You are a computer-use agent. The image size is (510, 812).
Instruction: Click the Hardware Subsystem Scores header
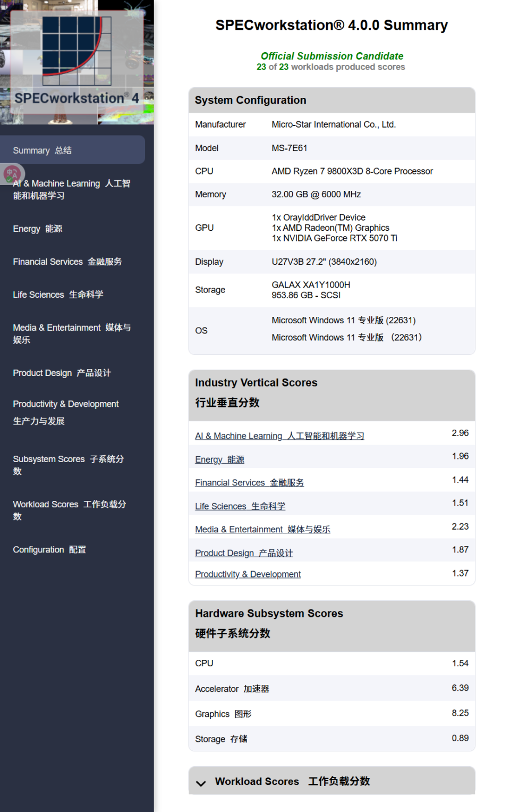coord(331,626)
